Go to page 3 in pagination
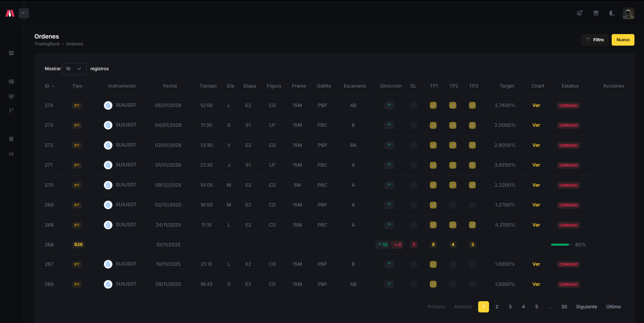644x323 pixels. (510, 307)
